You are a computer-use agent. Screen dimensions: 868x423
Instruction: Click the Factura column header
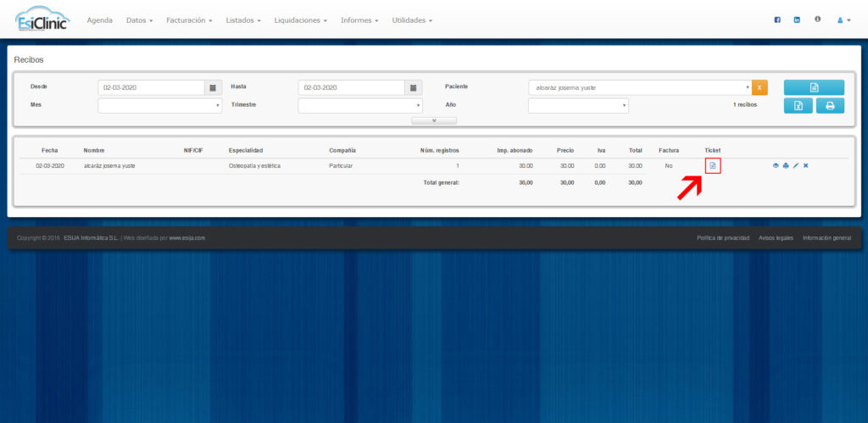(x=669, y=151)
